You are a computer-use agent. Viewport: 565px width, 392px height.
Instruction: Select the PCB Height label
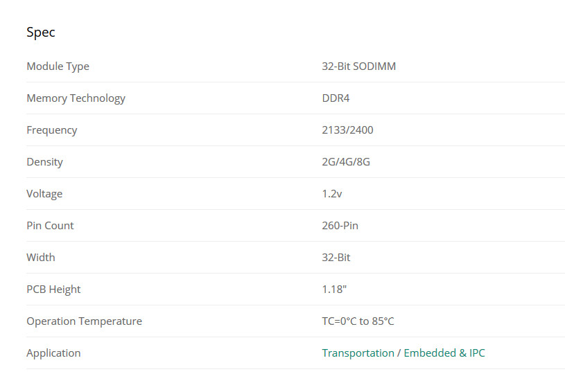point(53,289)
